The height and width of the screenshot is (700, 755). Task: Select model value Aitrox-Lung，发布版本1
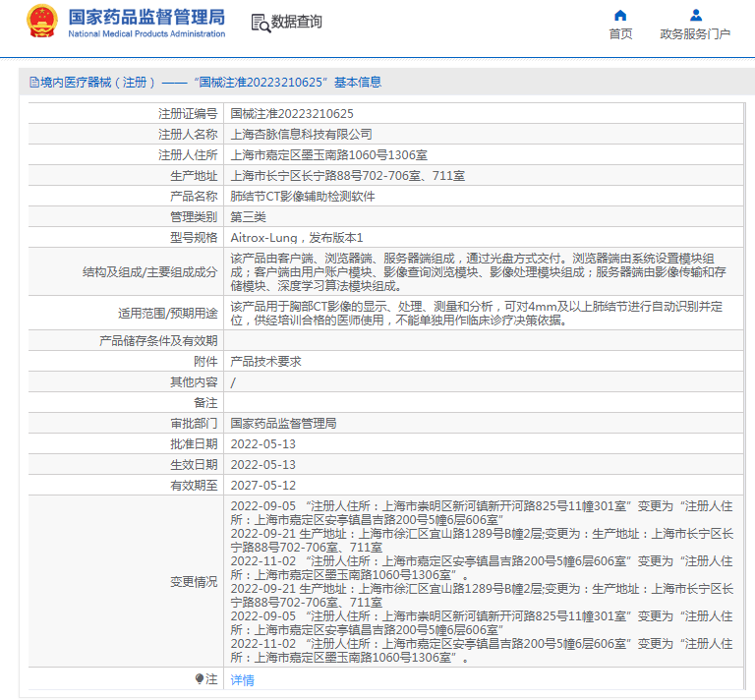(297, 238)
